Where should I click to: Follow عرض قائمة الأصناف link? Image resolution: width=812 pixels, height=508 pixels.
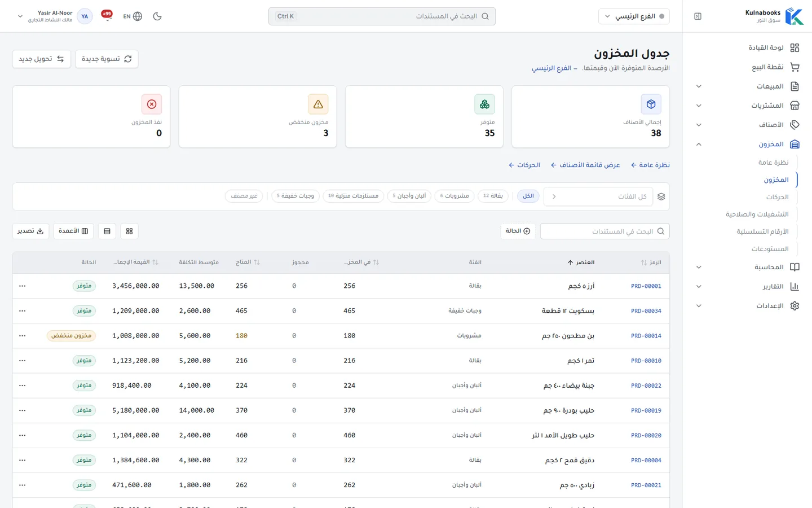(x=585, y=165)
